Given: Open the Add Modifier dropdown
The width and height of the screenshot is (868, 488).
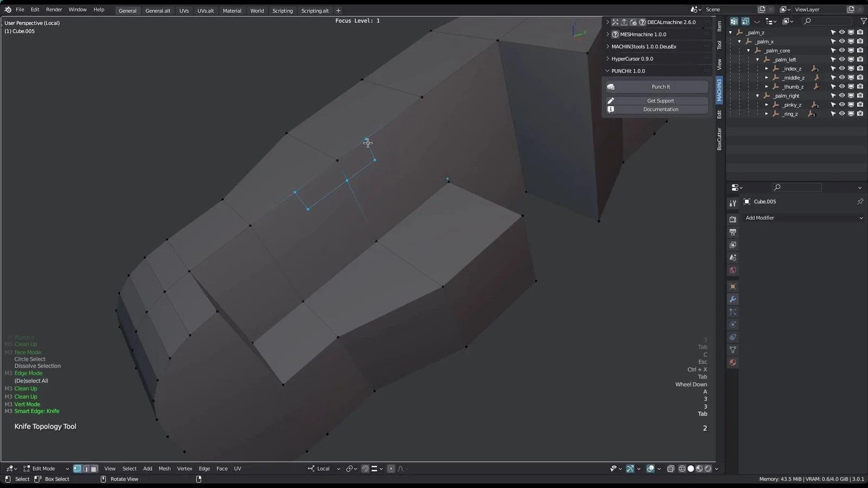Looking at the screenshot, I should click(803, 218).
